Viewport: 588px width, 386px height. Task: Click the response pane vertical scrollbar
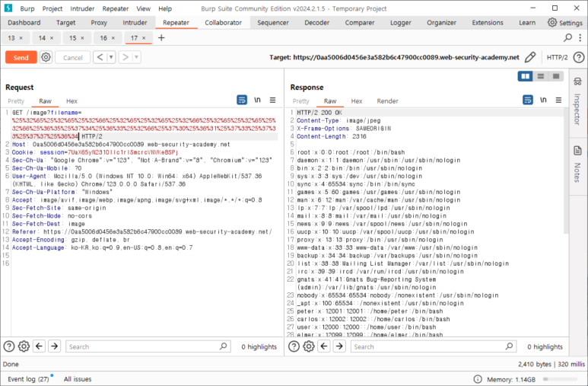tap(566, 171)
